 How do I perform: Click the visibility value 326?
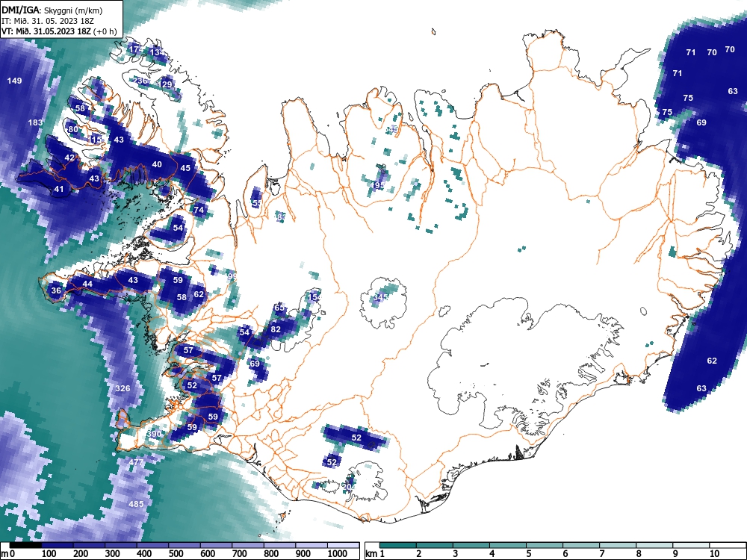123,388
